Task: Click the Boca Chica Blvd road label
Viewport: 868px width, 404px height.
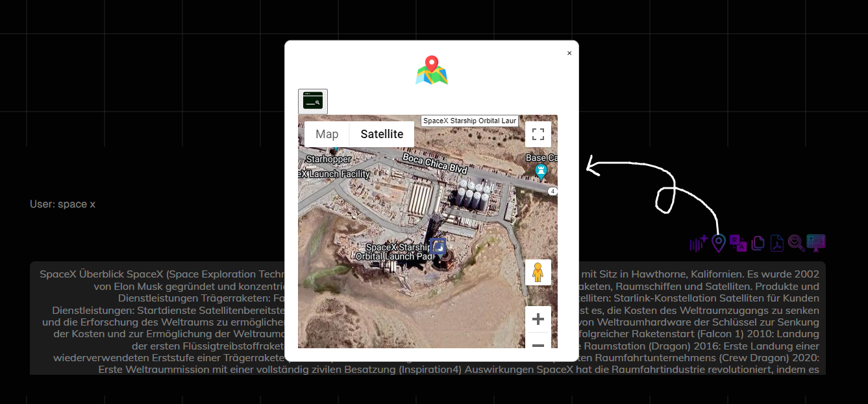Action: (435, 163)
